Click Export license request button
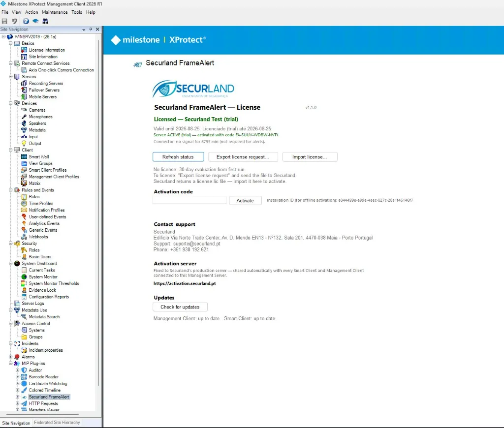504x428 pixels. [x=243, y=157]
